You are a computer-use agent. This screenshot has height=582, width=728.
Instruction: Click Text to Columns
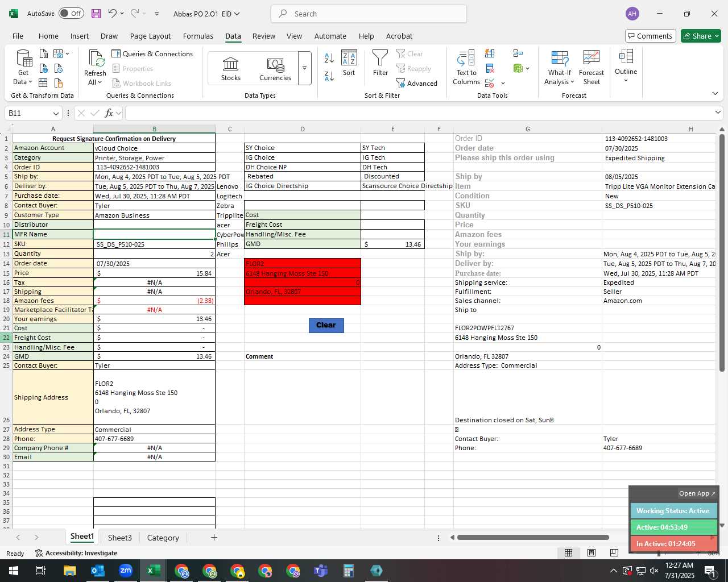[x=466, y=68]
